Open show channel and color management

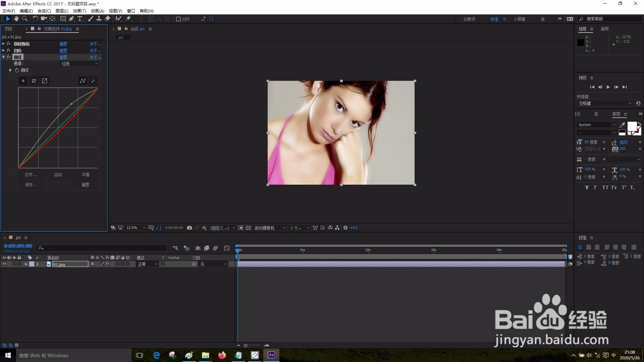[x=204, y=228]
